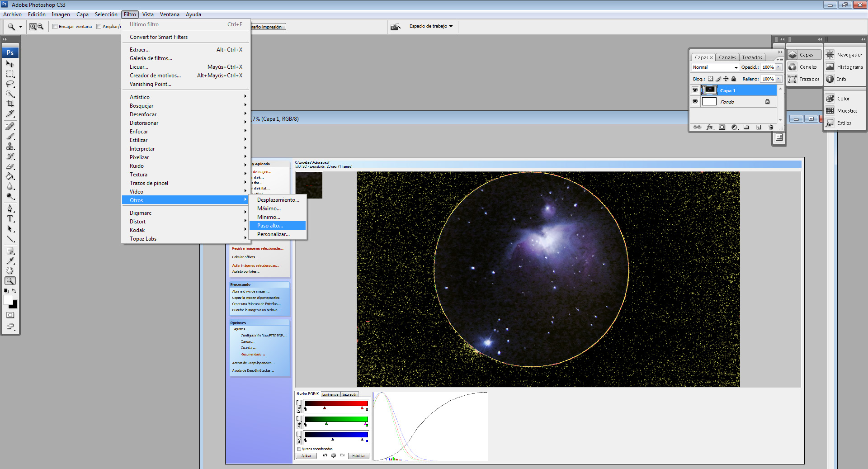
Task: Expand the toolbox to two columns
Action: 5,39
